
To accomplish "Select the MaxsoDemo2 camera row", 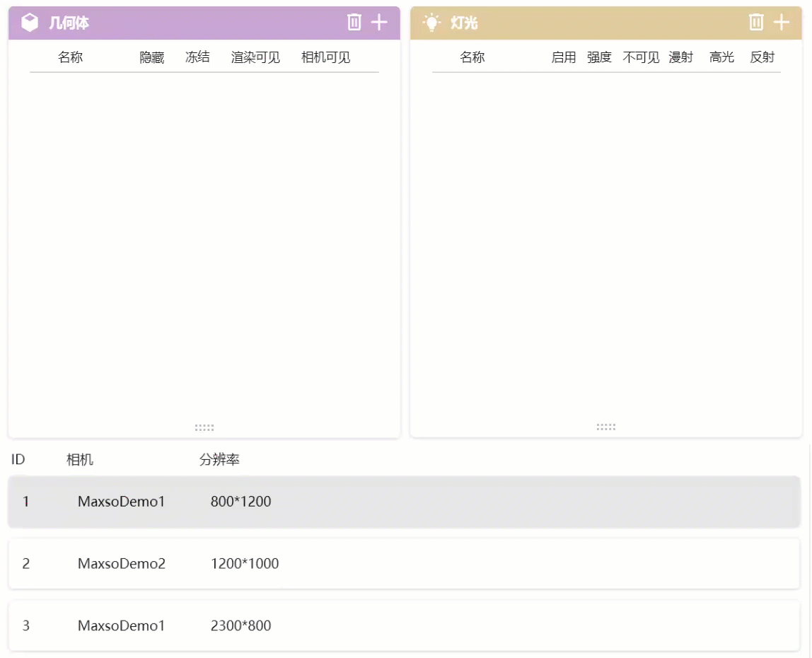I will pyautogui.click(x=404, y=564).
